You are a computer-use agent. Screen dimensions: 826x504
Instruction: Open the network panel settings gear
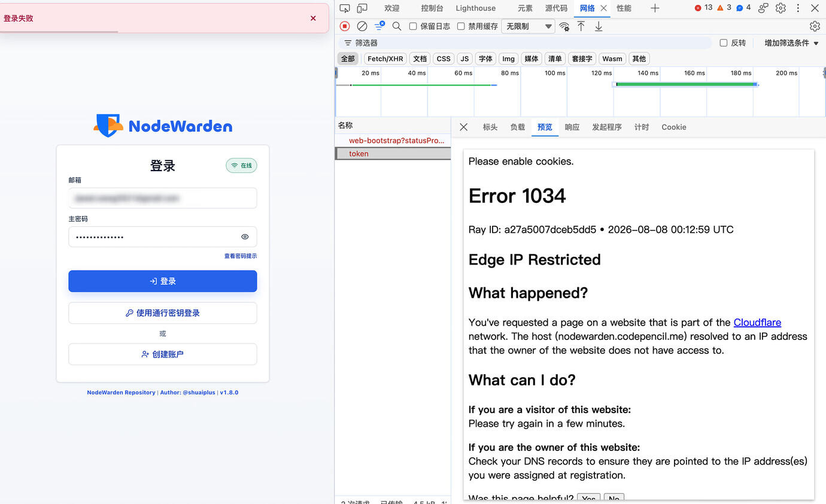815,26
